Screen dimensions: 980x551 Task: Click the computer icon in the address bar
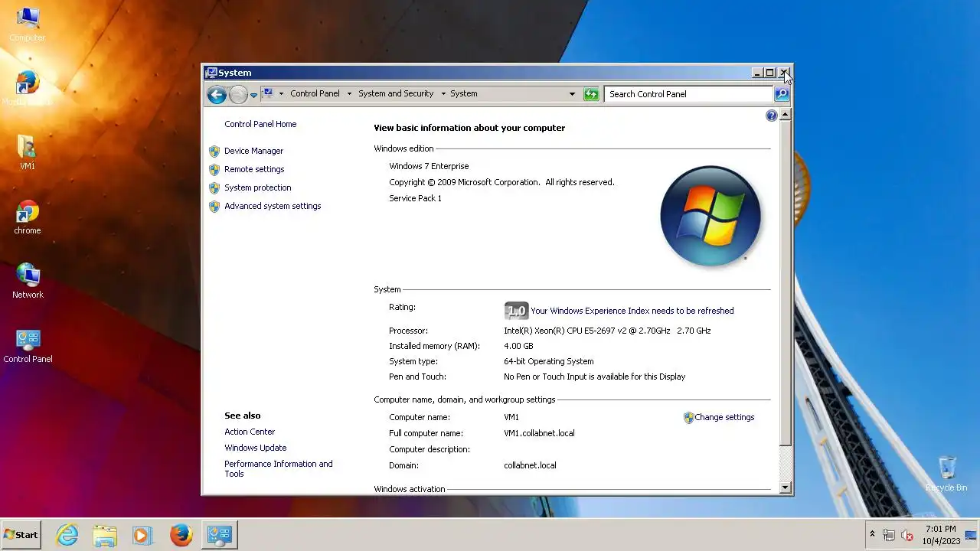click(x=267, y=93)
